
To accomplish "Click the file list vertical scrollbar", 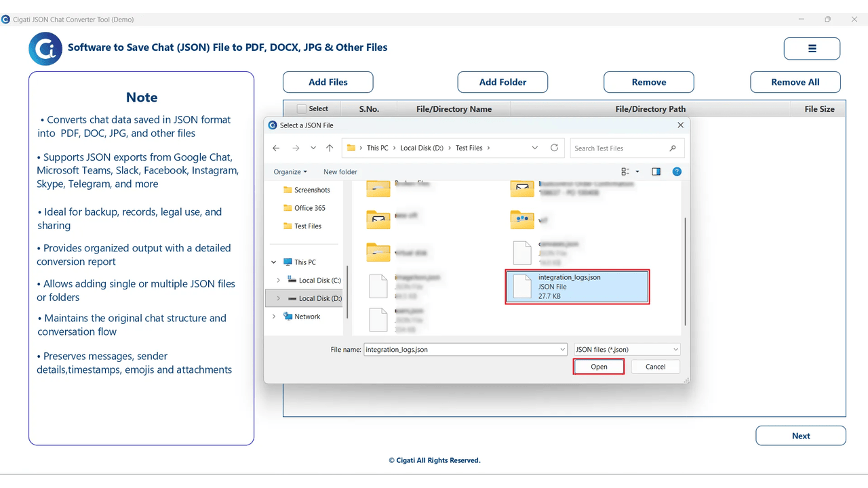I will click(x=686, y=271).
